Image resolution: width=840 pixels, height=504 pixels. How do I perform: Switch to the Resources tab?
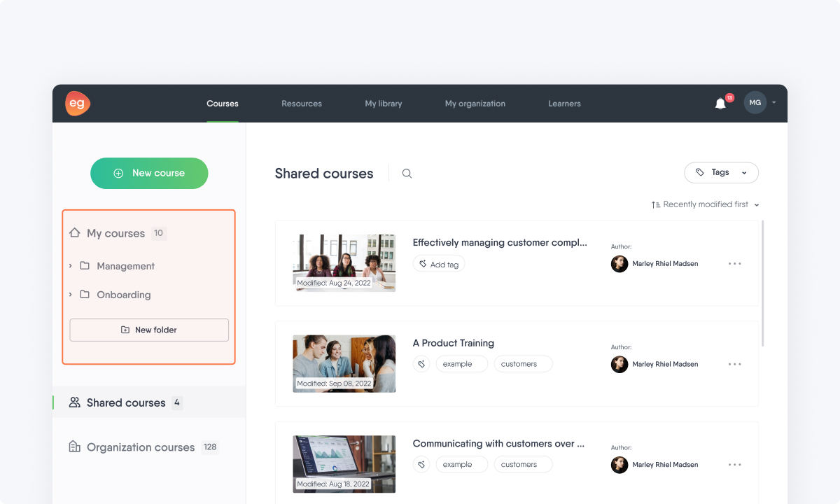click(x=302, y=103)
